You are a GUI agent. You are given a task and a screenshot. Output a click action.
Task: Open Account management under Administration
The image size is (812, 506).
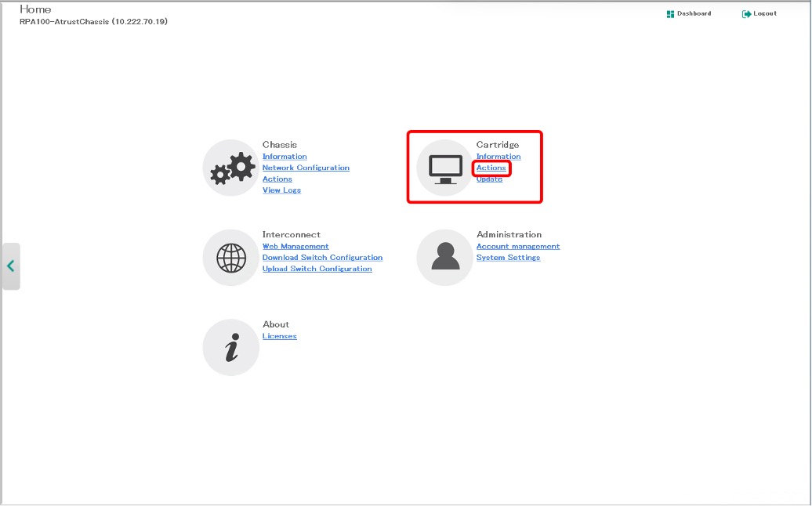(518, 247)
